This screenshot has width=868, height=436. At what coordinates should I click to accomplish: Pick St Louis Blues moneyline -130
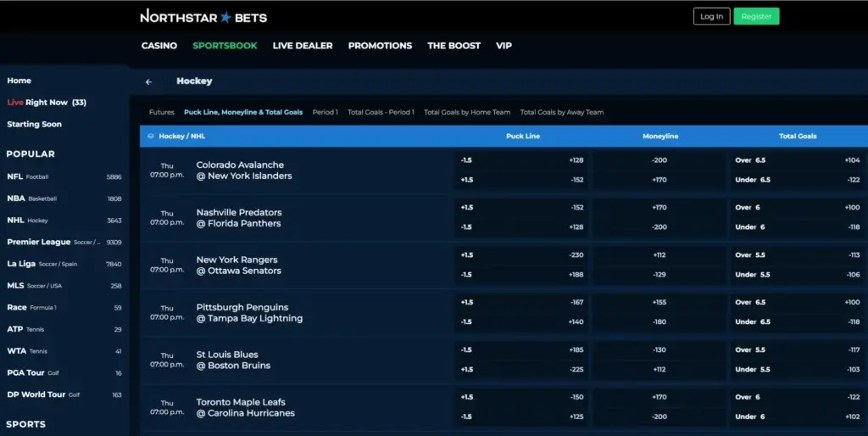(x=659, y=349)
